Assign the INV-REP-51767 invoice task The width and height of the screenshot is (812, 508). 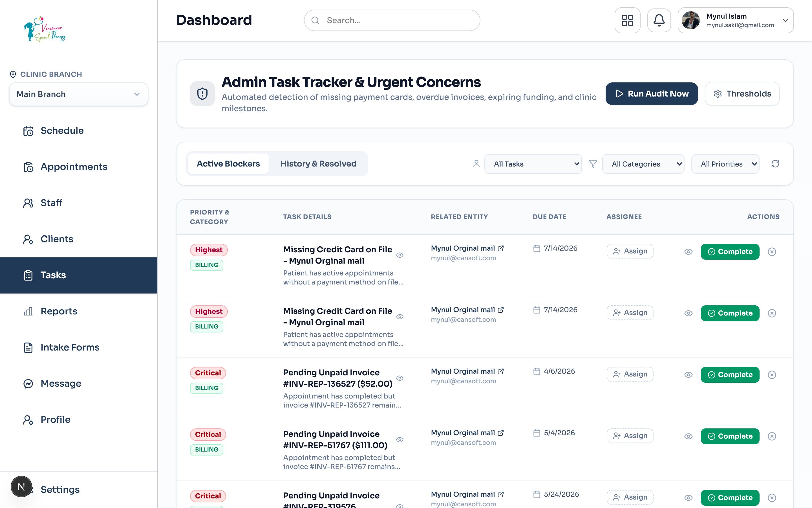pyautogui.click(x=630, y=436)
